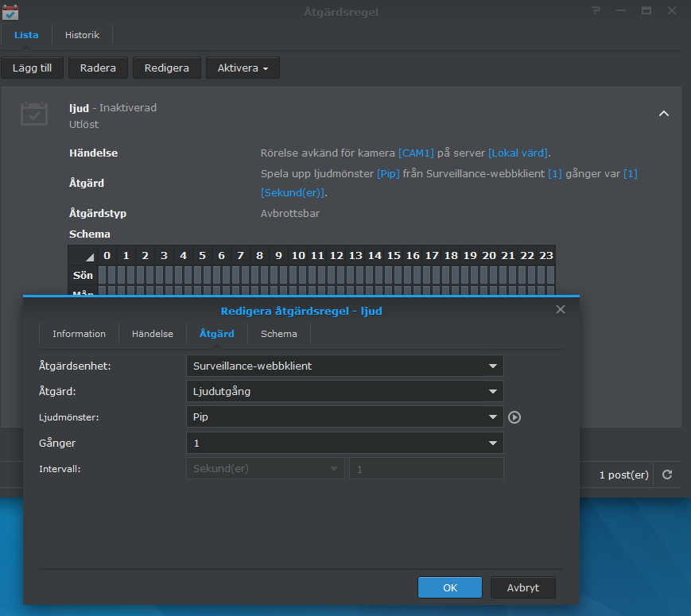Go to the Händelse tab in dialog
The height and width of the screenshot is (616, 691).
[152, 334]
